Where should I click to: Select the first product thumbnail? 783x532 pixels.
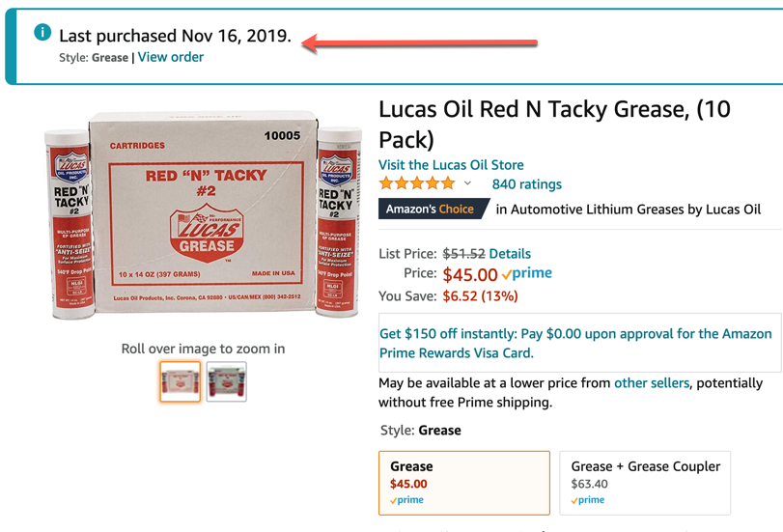coord(181,381)
